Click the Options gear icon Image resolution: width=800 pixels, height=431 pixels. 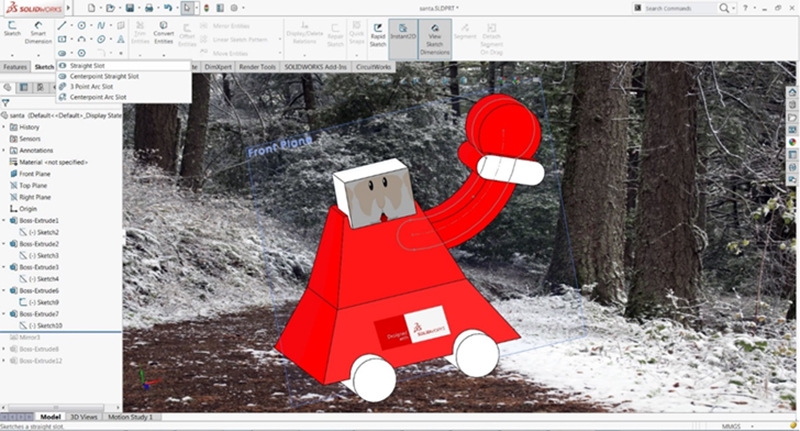point(234,8)
